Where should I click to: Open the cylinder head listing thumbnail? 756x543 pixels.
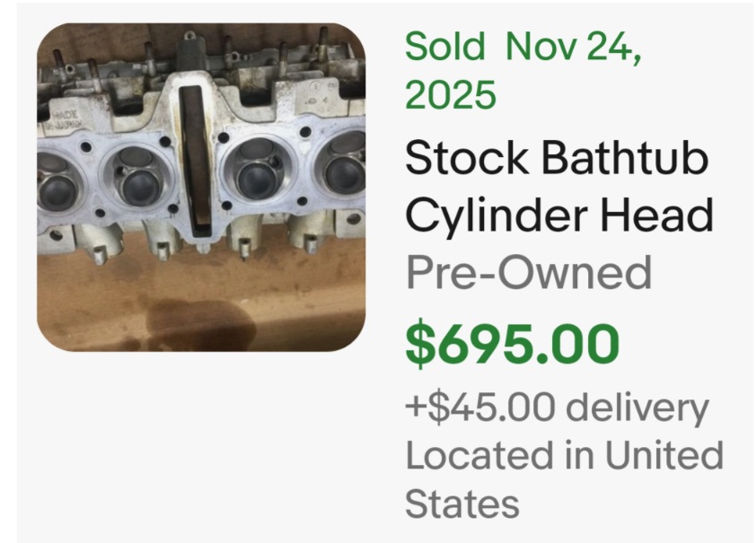coord(201,187)
